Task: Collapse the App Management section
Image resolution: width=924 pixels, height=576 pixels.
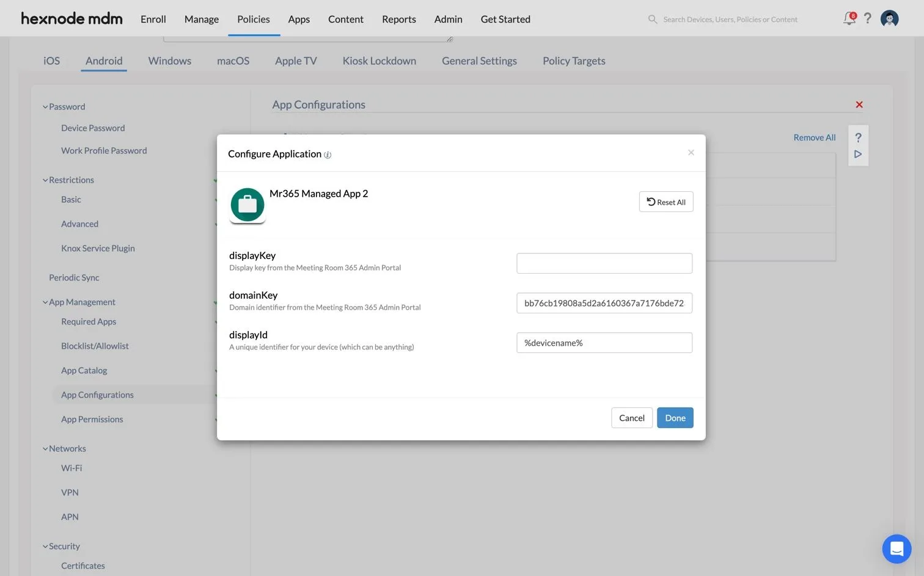Action: pyautogui.click(x=45, y=302)
